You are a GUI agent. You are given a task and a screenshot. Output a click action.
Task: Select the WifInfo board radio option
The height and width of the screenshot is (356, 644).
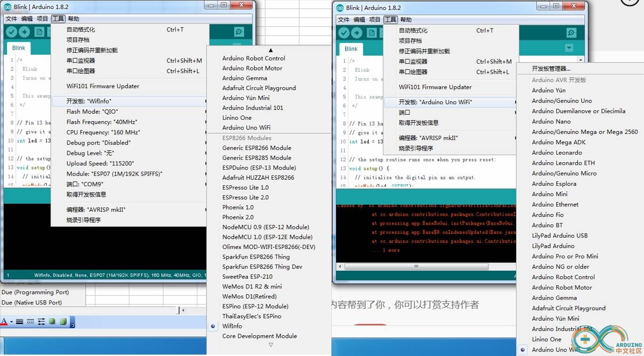213,326
